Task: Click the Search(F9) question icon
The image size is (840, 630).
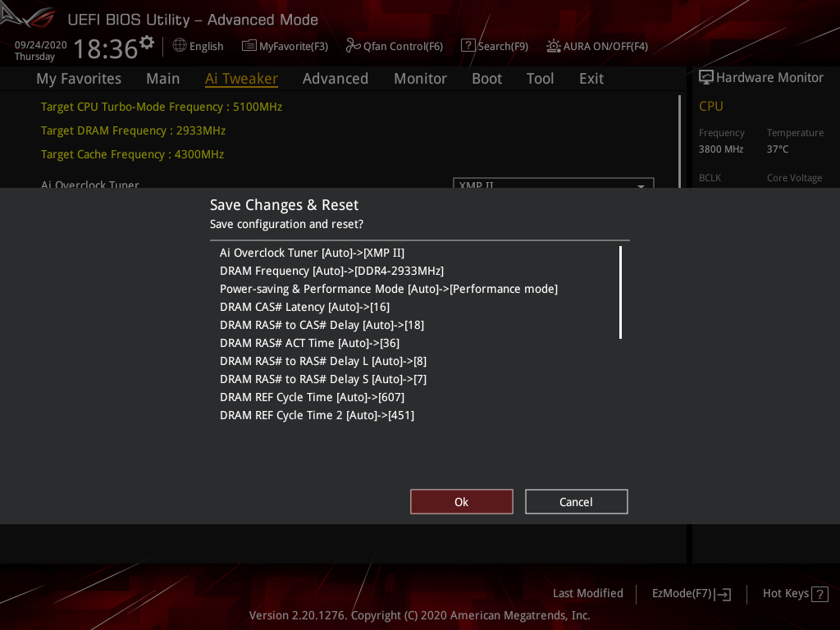Action: (468, 46)
